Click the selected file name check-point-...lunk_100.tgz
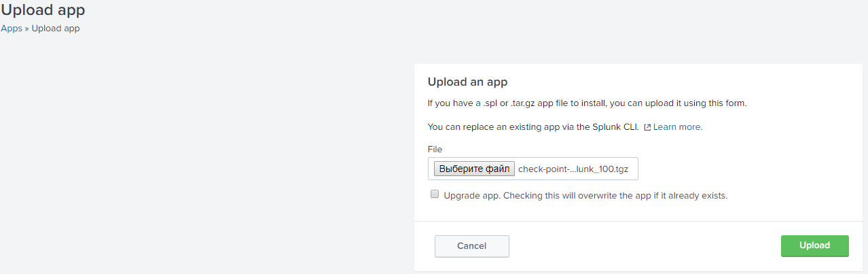Viewport: 868px width, 274px height. pyautogui.click(x=573, y=169)
